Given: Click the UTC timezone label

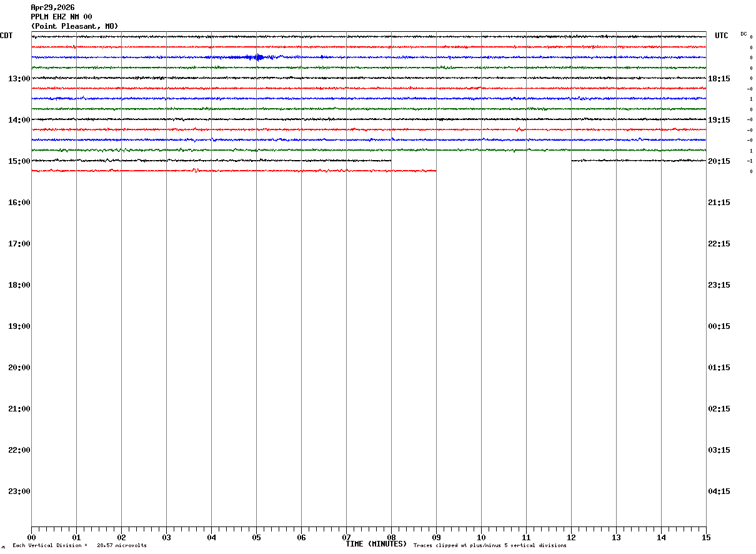Looking at the screenshot, I should coord(722,36).
